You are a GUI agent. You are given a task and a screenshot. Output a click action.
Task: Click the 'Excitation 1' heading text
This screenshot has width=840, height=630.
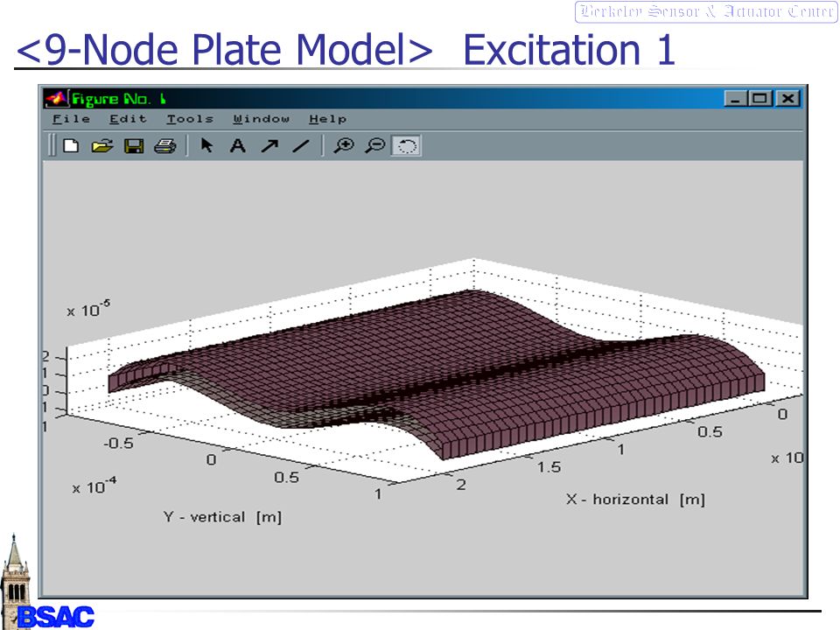click(569, 49)
